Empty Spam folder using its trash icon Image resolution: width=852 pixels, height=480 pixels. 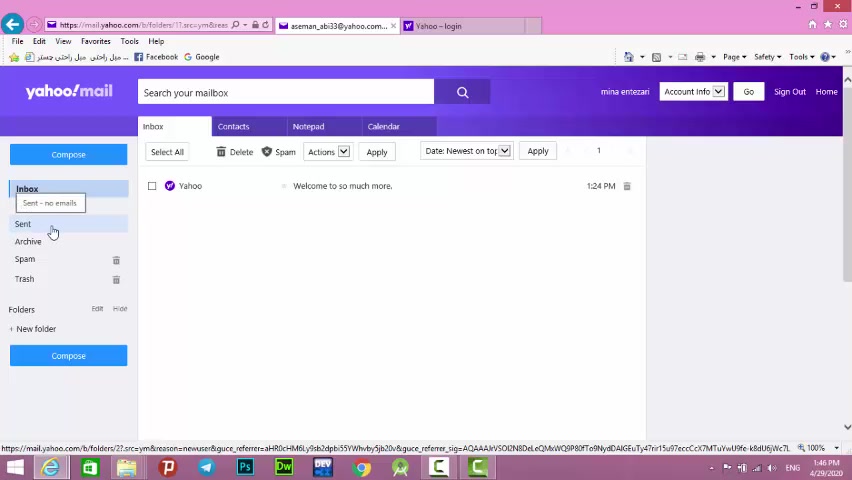[116, 260]
